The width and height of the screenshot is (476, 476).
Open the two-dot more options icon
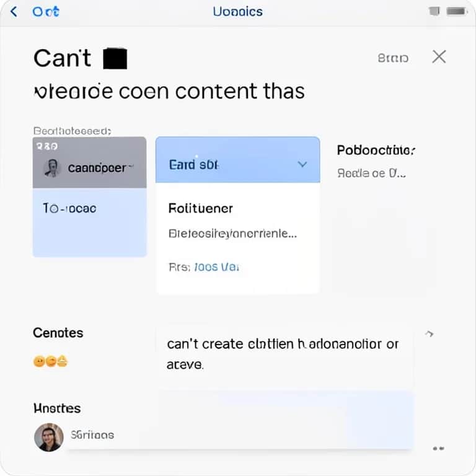(x=438, y=448)
